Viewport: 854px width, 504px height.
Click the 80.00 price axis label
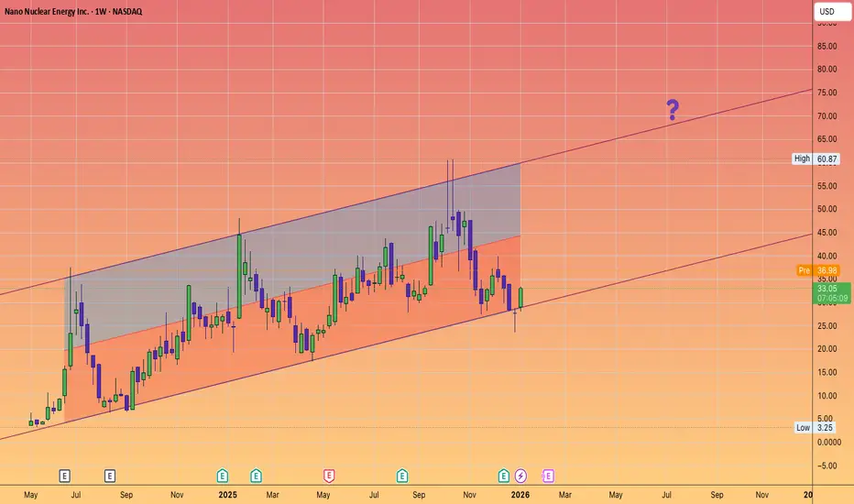[827, 70]
